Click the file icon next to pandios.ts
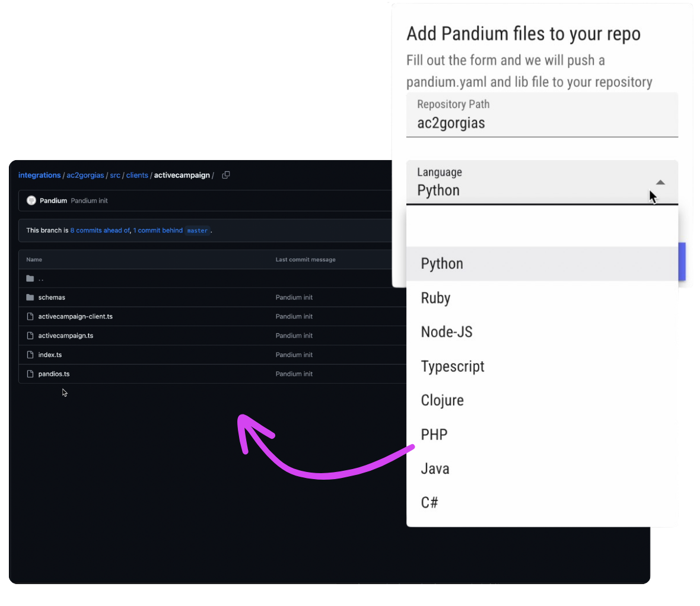This screenshot has height=606, width=700. [x=30, y=374]
